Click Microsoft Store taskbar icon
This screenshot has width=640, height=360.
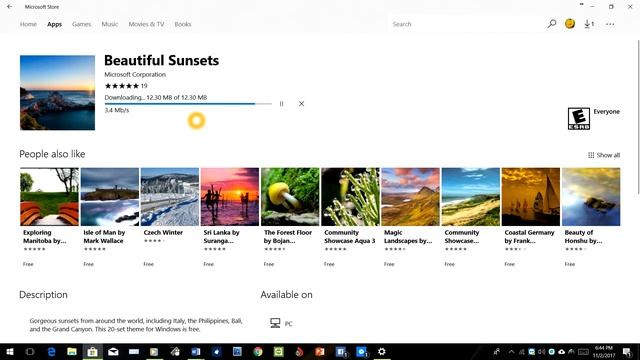[x=93, y=351]
